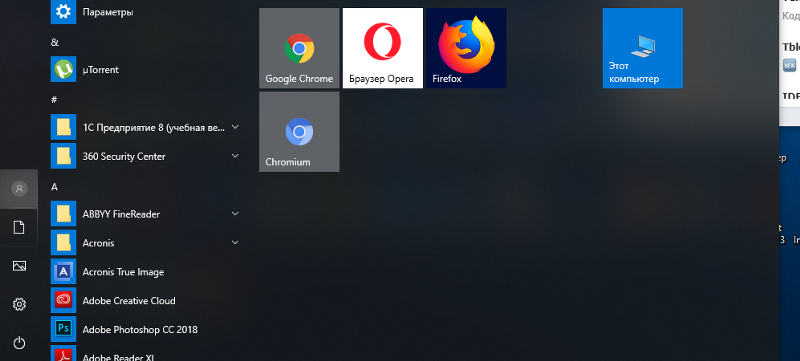This screenshot has height=361, width=800.
Task: Expand the 360 Security Center chevron
Action: [x=235, y=156]
